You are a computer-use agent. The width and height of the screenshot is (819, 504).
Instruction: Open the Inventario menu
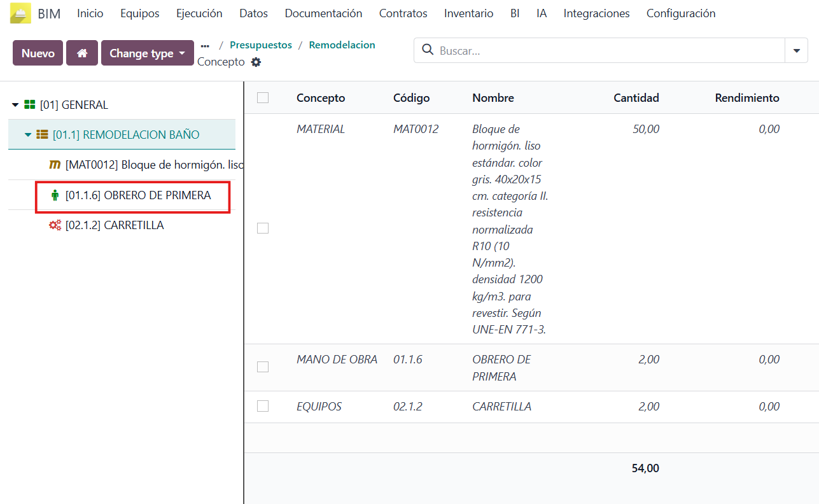(x=468, y=13)
